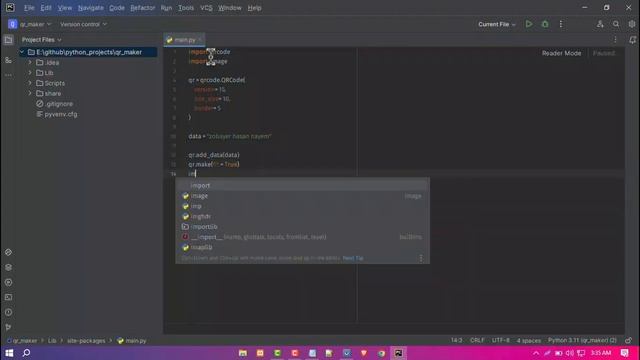
Task: Open the qr_maker project dropdown
Action: [x=29, y=24]
